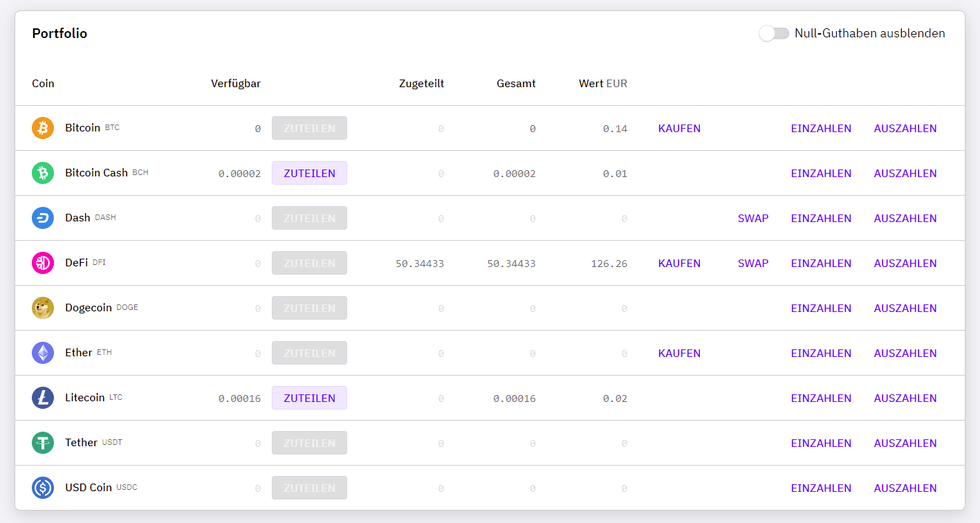
Task: Click the Coin column header
Action: 43,84
